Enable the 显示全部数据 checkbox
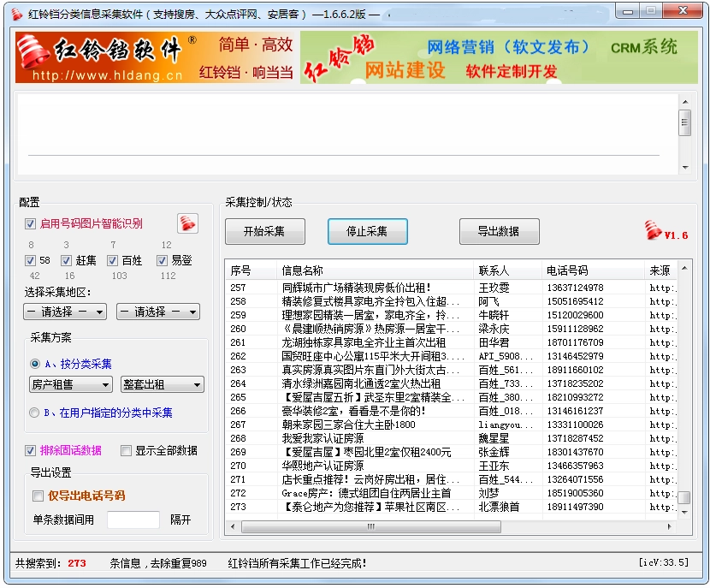710x588 pixels. (x=125, y=451)
